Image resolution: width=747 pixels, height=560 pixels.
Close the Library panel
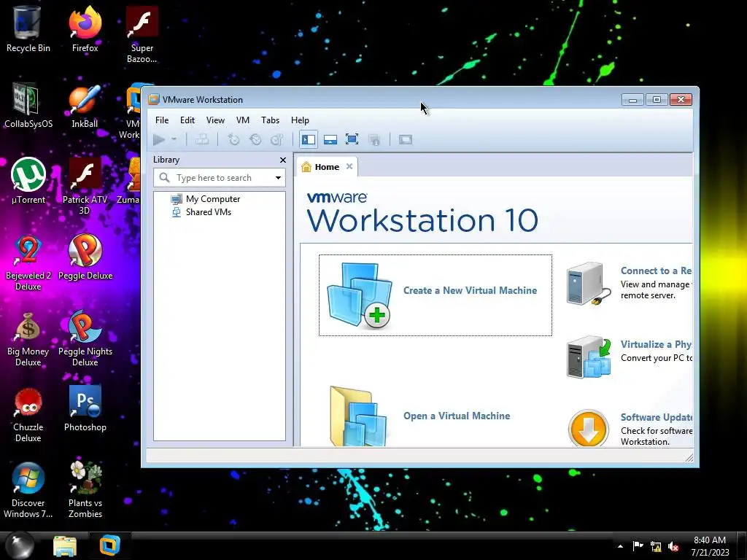pos(283,160)
